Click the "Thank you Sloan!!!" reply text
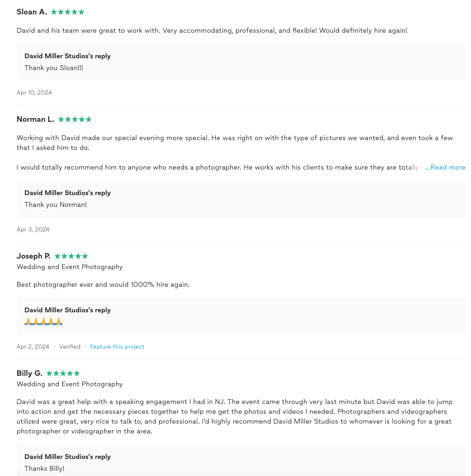The width and height of the screenshot is (471, 476). coord(54,68)
